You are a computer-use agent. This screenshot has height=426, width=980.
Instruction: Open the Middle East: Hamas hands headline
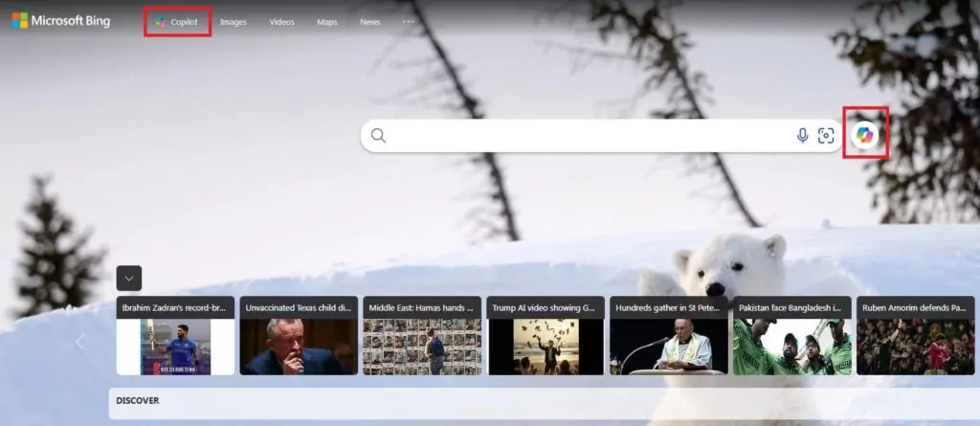(422, 307)
